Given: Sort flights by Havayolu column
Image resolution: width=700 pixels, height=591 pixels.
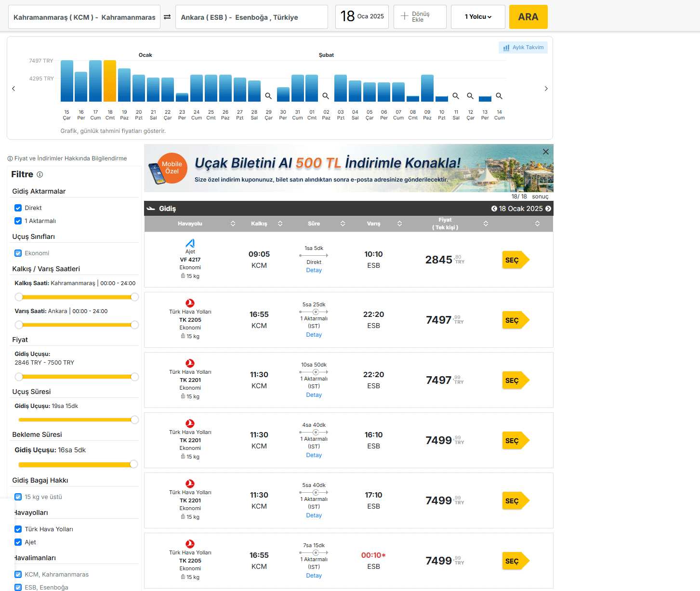Looking at the screenshot, I should point(233,223).
